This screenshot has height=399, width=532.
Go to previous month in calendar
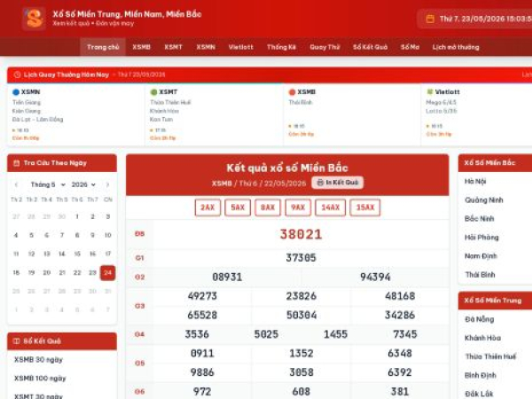pyautogui.click(x=16, y=185)
